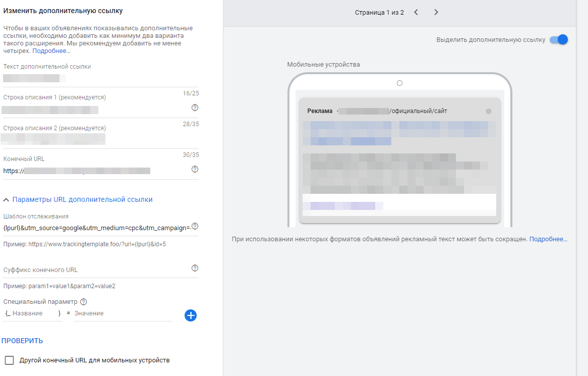Open help icon for final URL suffix
588x376 pixels.
click(195, 268)
